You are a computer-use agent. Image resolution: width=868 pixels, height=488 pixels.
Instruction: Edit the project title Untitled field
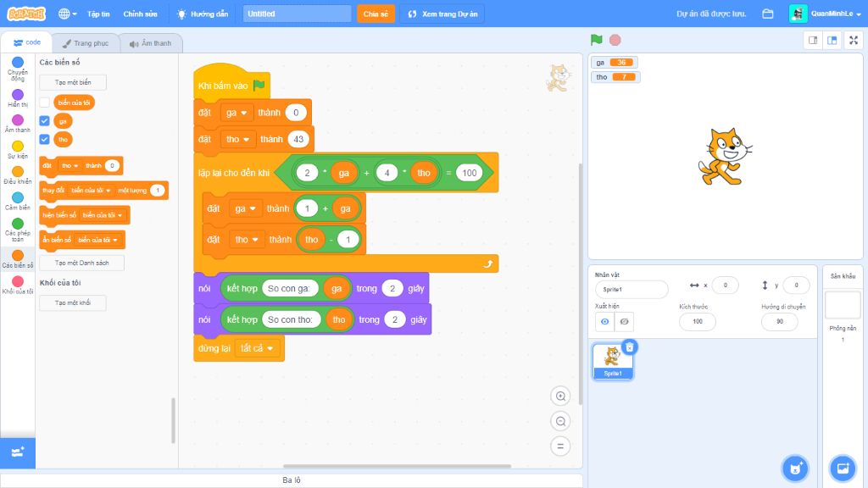[297, 14]
